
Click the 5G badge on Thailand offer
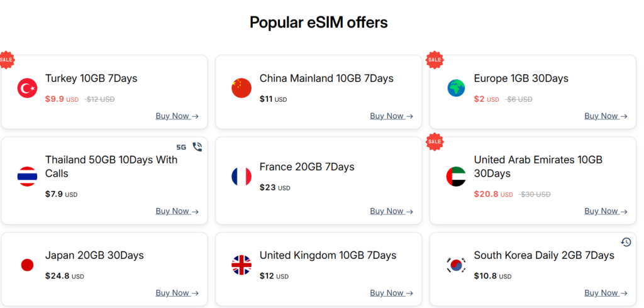coord(181,148)
